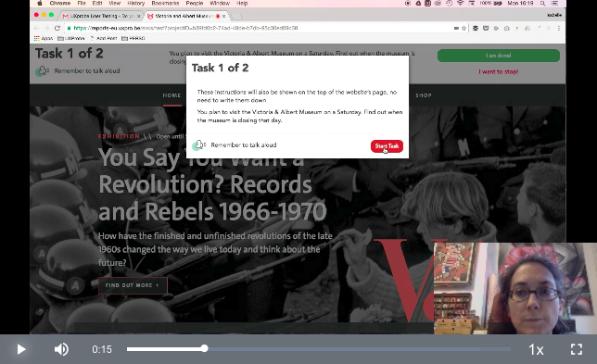Open Spotlight search magnifier icon
Screen dimensions: 597x364
tap(542, 4)
